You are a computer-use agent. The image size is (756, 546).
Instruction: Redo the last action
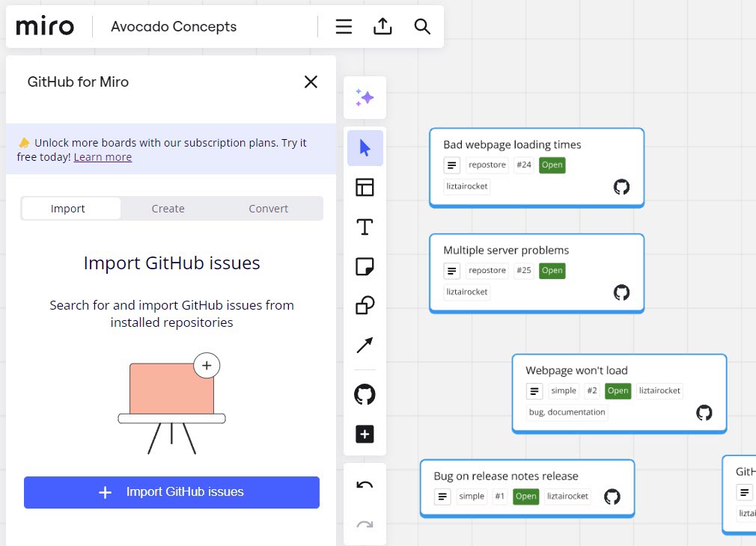365,525
